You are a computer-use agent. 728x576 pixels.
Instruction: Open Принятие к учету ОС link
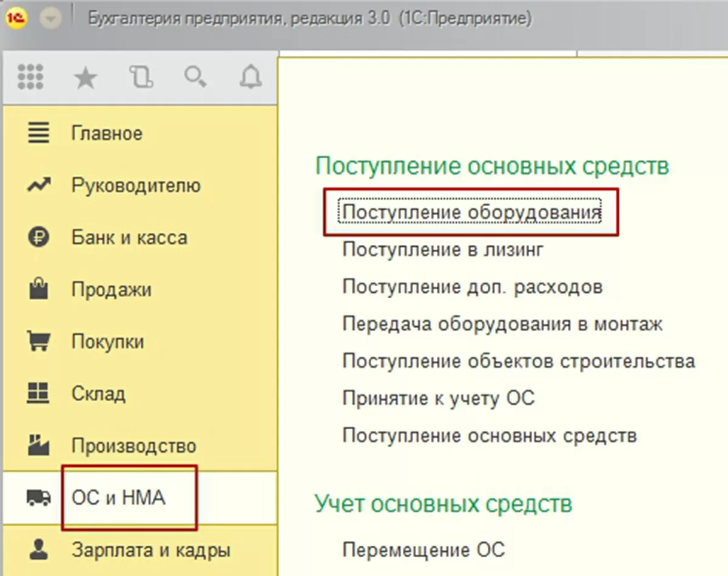439,398
